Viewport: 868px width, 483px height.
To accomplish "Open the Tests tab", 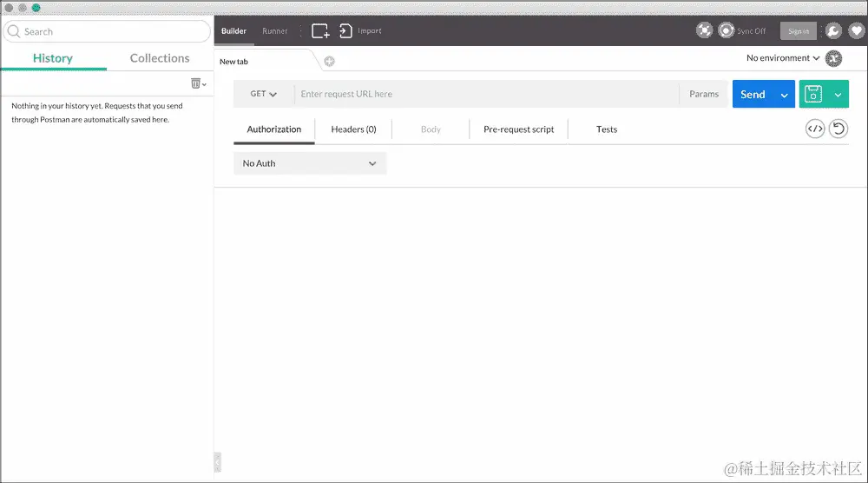I will tap(607, 129).
